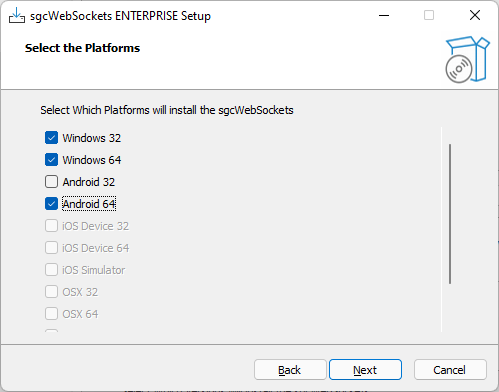The height and width of the screenshot is (392, 499).
Task: Click the installer download icon in title bar
Action: (x=17, y=15)
